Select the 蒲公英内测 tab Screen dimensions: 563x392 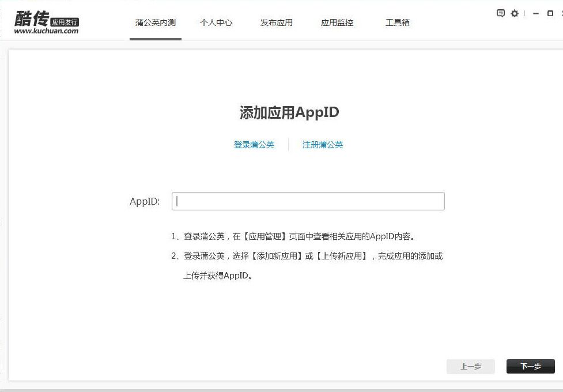pos(156,22)
